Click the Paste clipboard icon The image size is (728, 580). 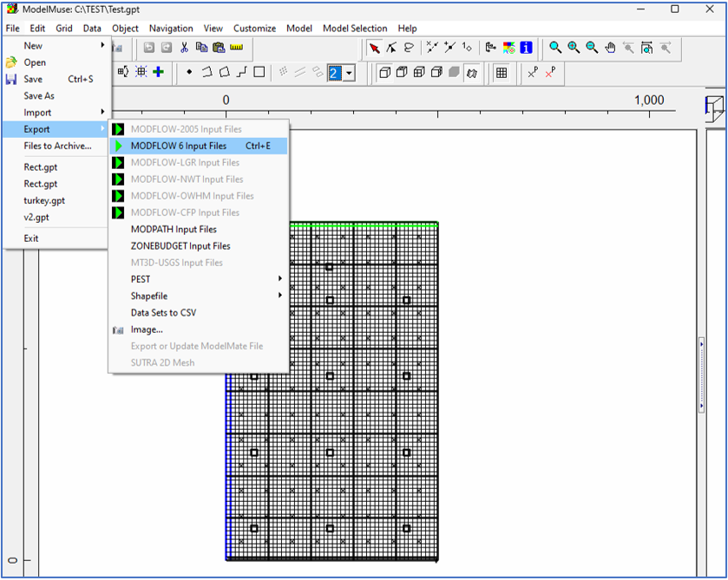(219, 48)
